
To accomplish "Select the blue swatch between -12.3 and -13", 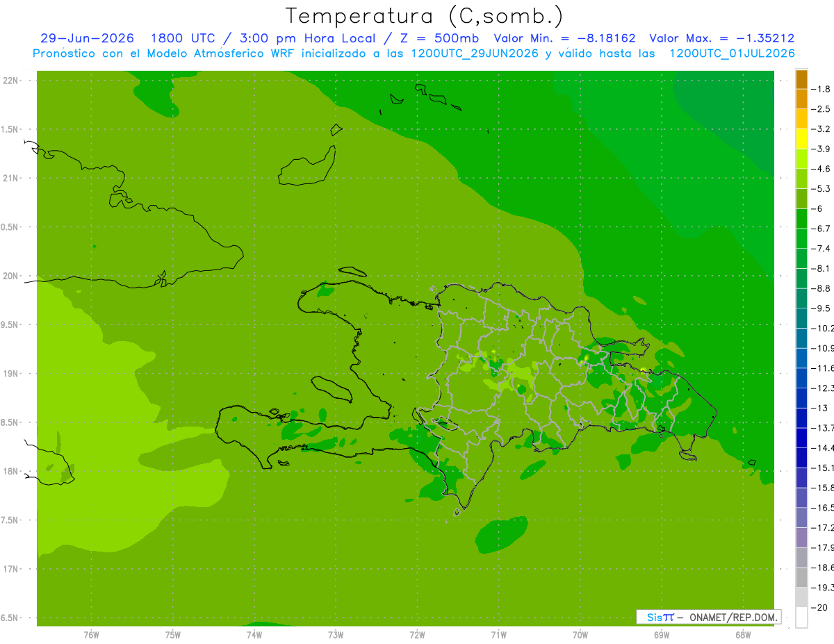I will pos(801,397).
